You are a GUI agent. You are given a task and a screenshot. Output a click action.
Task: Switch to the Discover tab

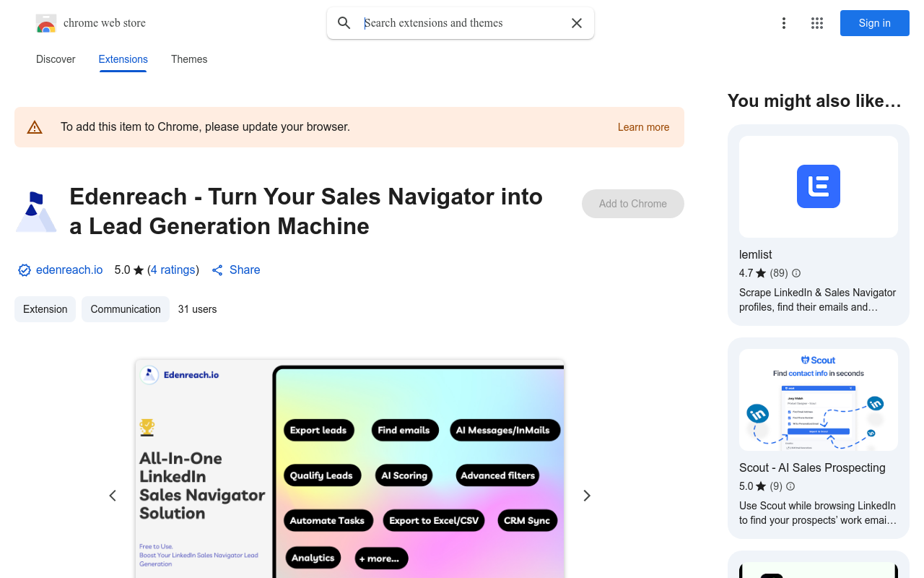(56, 59)
